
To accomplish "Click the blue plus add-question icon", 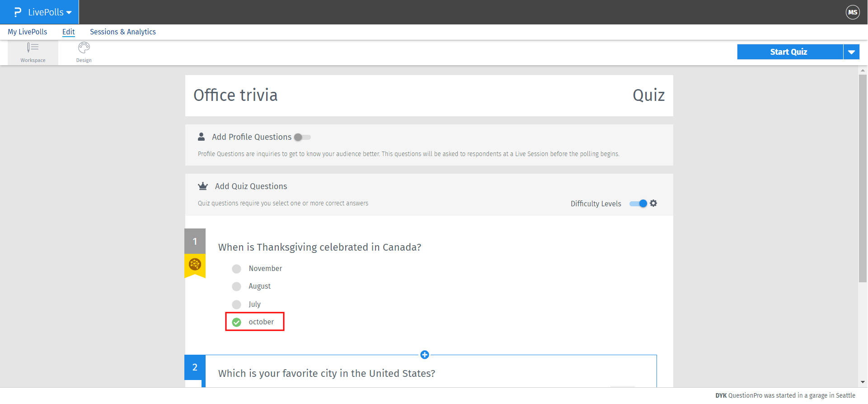I will click(425, 355).
